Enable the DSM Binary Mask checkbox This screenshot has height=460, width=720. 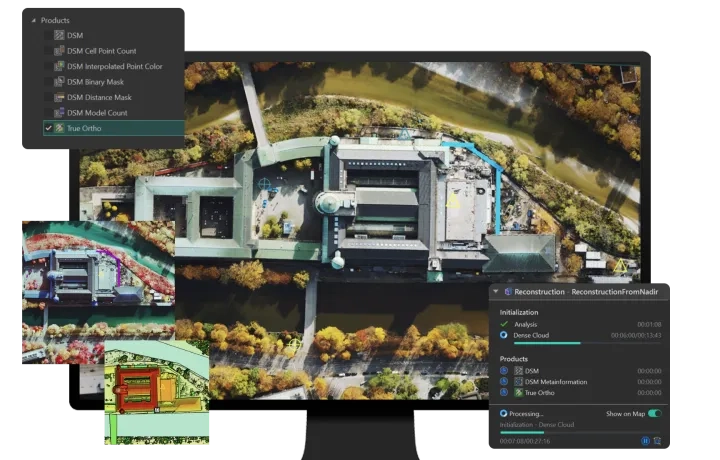click(48, 82)
